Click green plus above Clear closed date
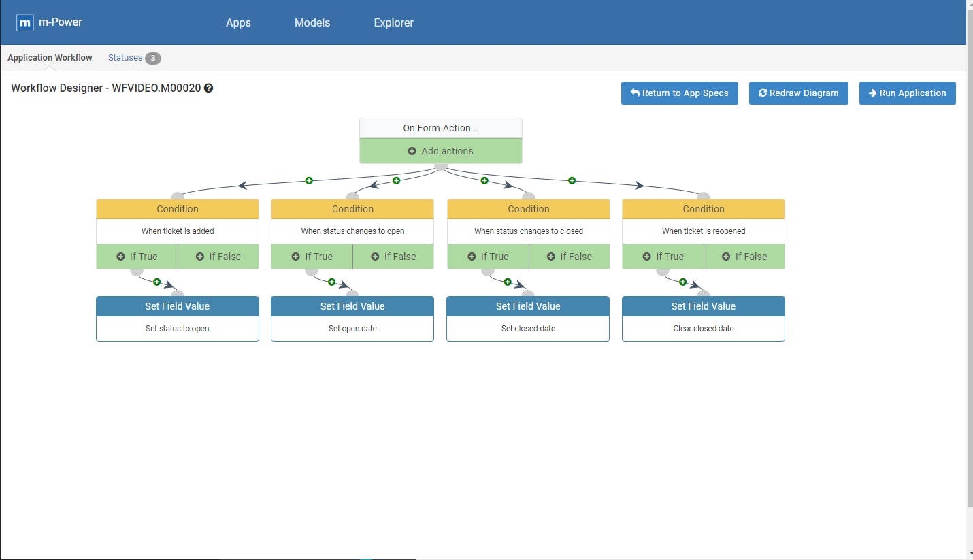The height and width of the screenshot is (560, 973). point(682,282)
